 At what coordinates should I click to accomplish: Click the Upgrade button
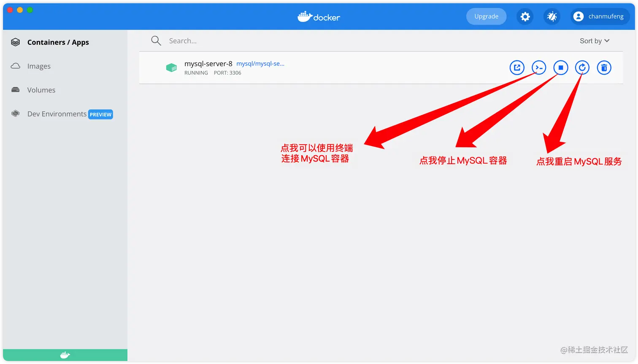486,16
